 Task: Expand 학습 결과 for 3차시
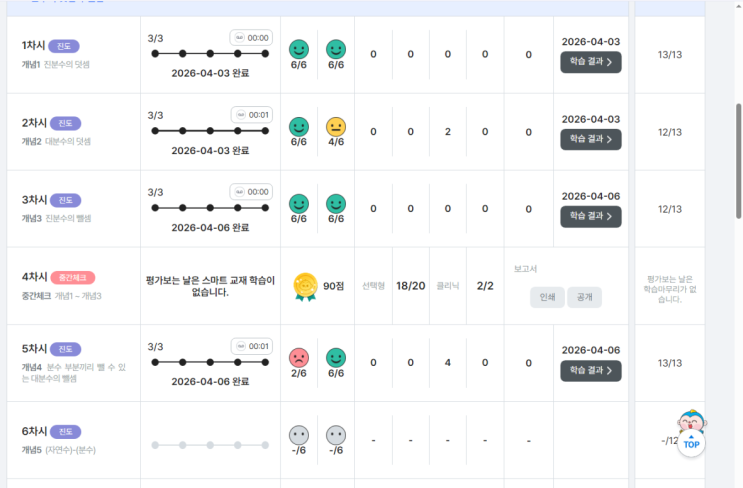tap(590, 216)
